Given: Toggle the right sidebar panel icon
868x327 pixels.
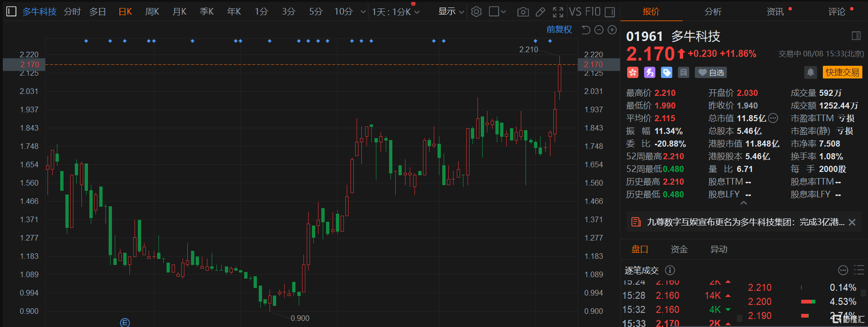Looking at the screenshot, I should coord(610,12).
